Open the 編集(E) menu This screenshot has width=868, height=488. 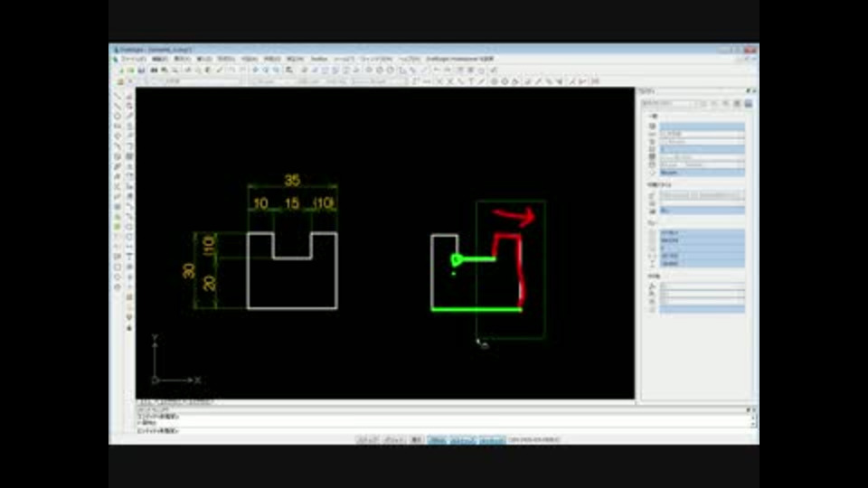pyautogui.click(x=159, y=59)
